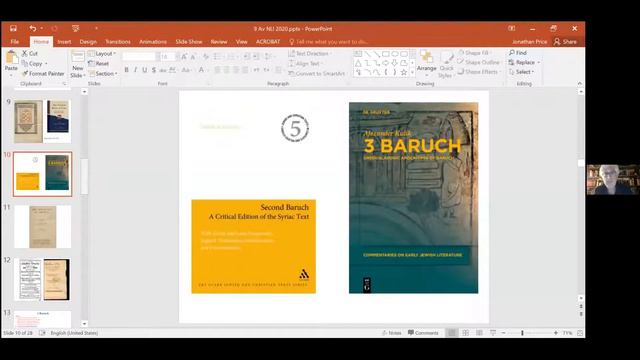Open the Slide Show tab
The height and width of the screenshot is (360, 640).
click(x=189, y=42)
